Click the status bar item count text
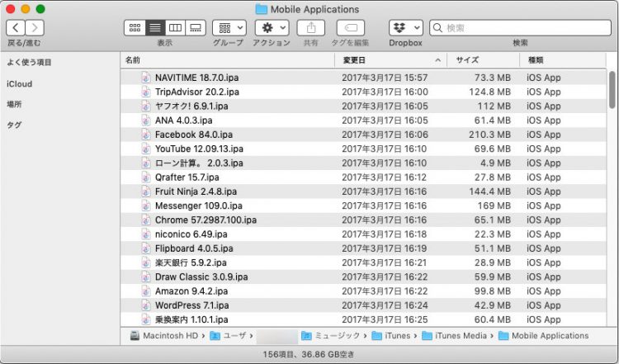619x364 pixels. [309, 354]
